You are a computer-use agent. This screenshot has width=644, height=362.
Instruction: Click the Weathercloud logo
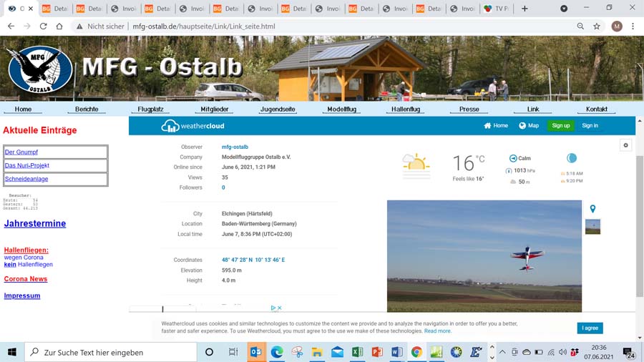[x=192, y=126]
